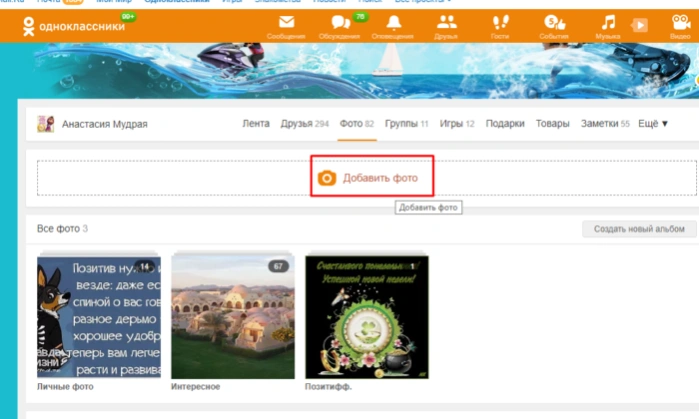Open the Игры 12 profile tab
Screen dimensions: 699x419
457,123
